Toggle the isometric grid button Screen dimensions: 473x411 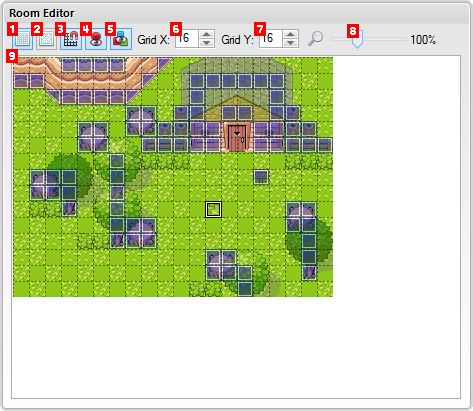[x=46, y=39]
